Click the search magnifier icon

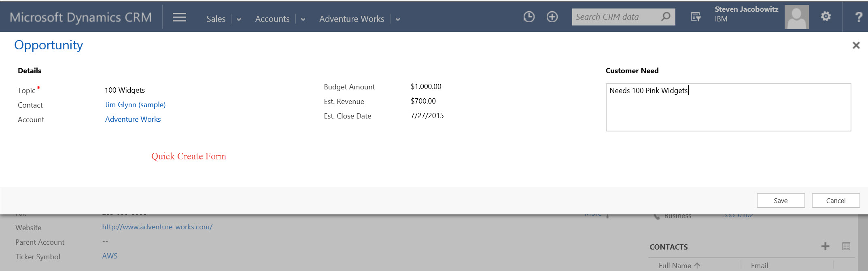(666, 17)
